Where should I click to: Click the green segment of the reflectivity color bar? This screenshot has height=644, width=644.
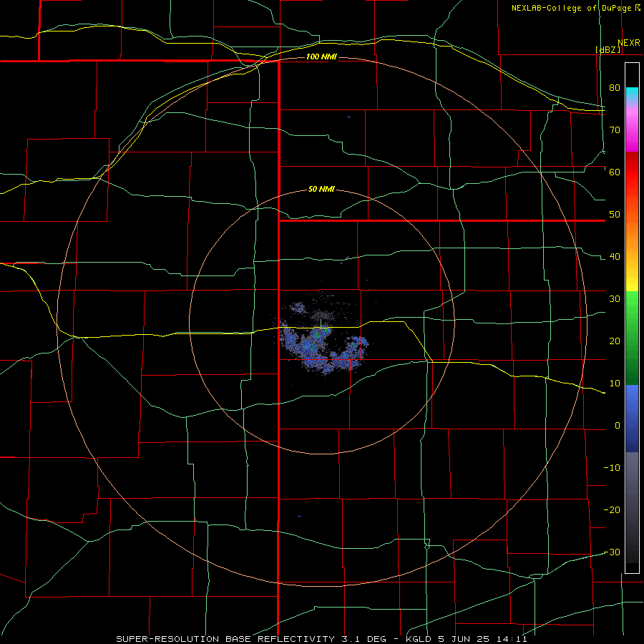[x=632, y=338]
